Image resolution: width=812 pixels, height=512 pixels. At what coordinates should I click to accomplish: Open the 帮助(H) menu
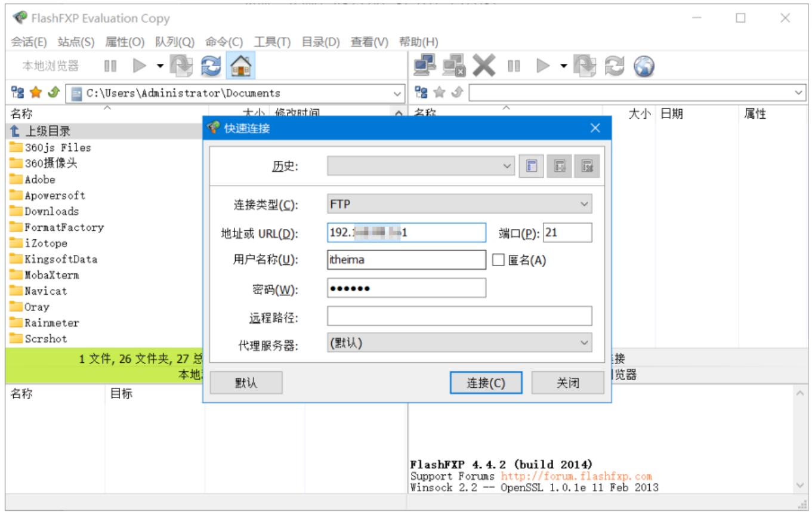click(418, 42)
